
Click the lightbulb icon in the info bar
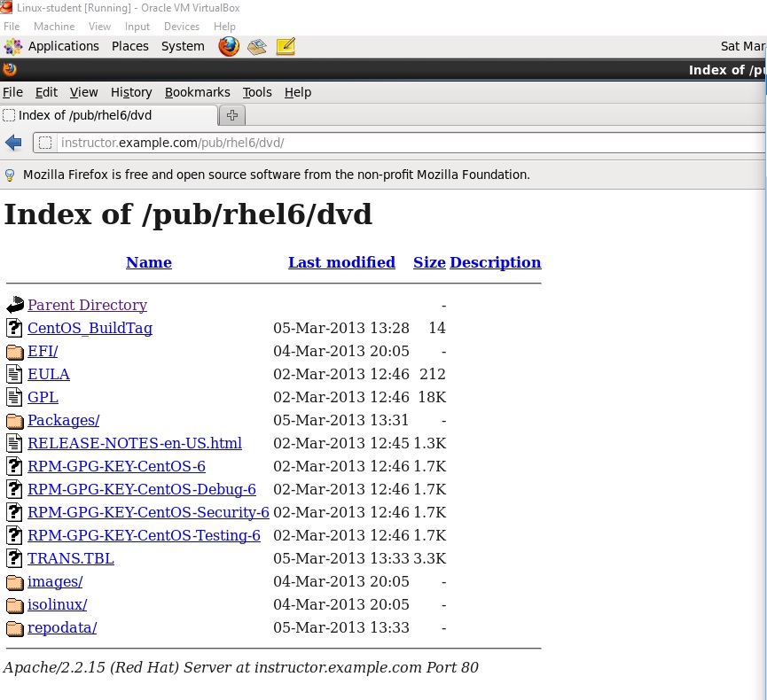(9, 175)
